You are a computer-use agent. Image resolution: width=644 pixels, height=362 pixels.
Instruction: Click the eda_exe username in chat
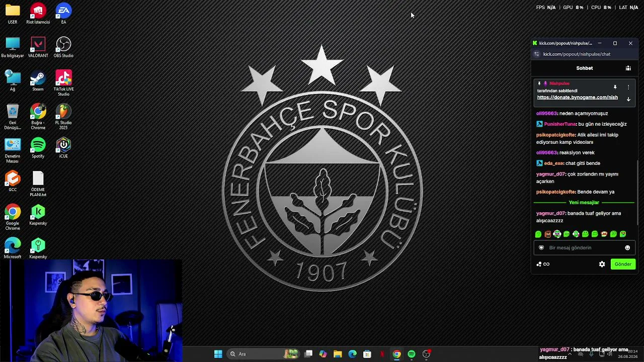pyautogui.click(x=553, y=163)
